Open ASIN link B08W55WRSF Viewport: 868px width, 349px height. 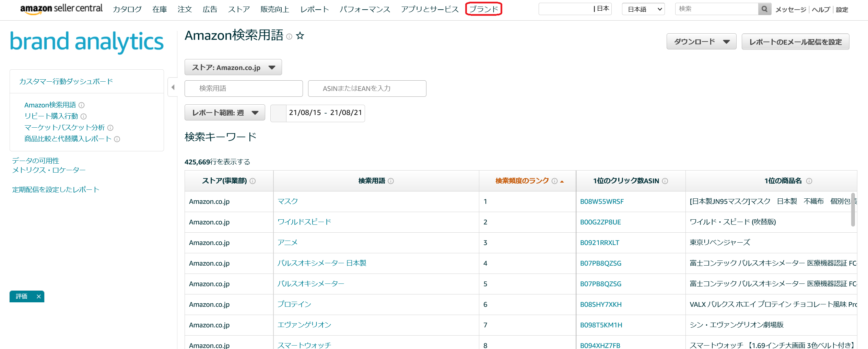pyautogui.click(x=602, y=202)
